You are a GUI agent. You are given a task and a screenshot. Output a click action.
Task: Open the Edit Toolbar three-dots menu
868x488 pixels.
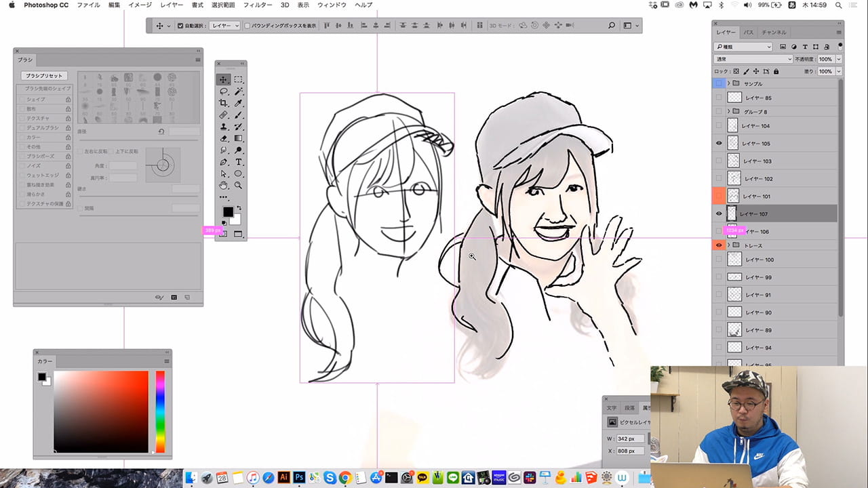coord(223,197)
